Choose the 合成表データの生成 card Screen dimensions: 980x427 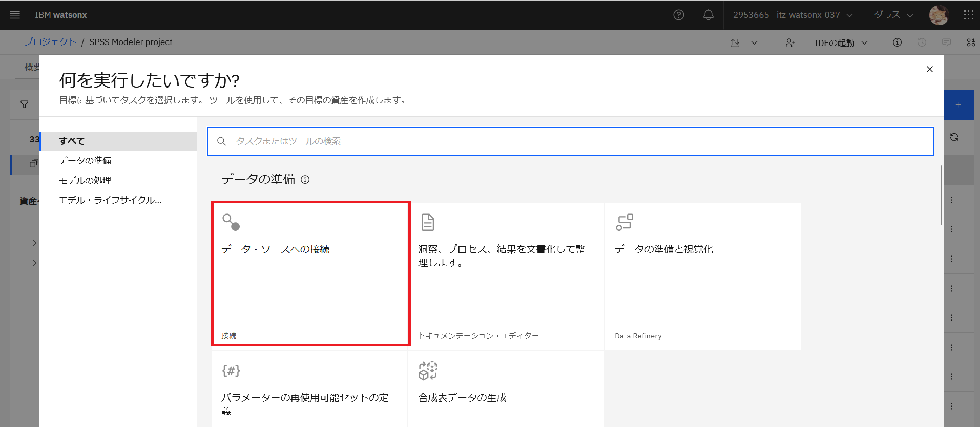click(x=506, y=389)
